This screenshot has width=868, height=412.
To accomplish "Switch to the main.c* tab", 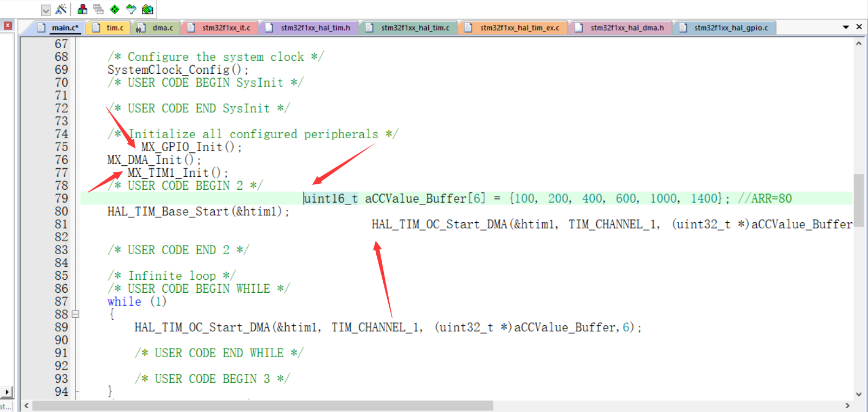I will pos(59,28).
